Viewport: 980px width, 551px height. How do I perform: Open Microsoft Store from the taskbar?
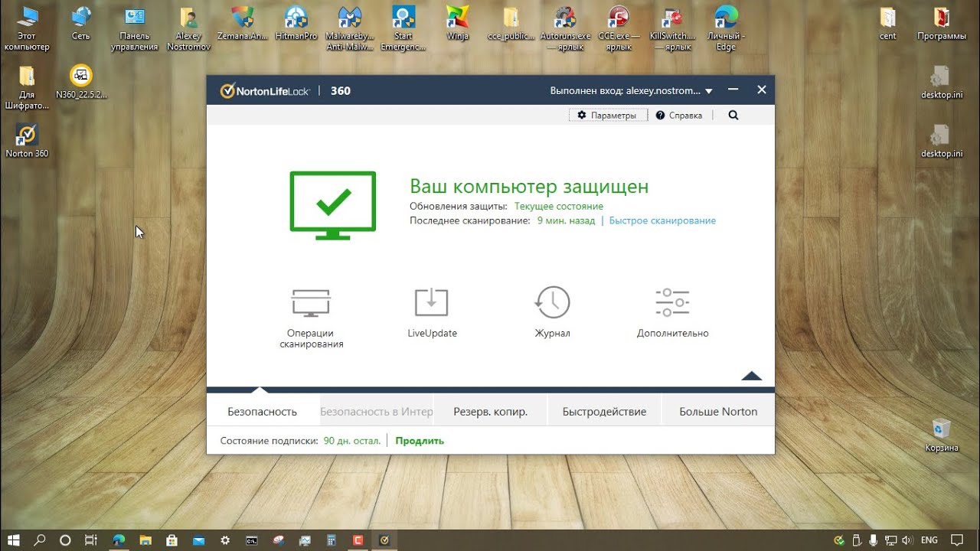171,540
